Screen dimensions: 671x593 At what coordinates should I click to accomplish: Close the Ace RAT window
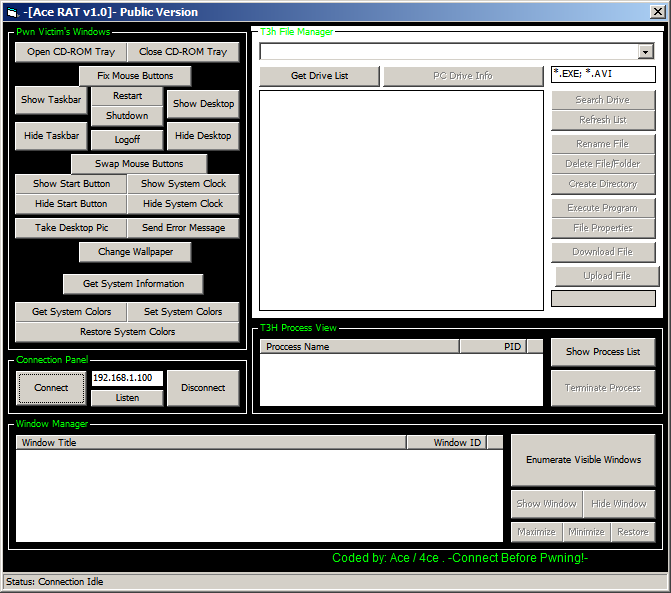657,12
